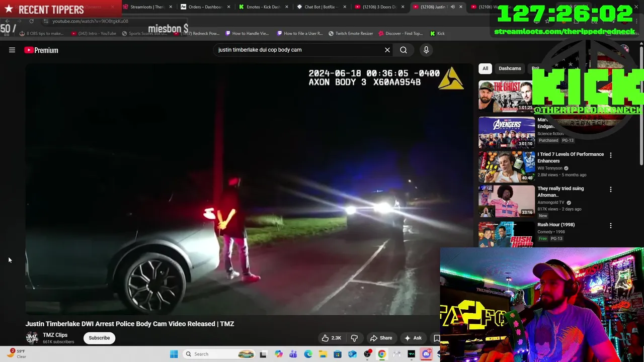This screenshot has width=644, height=362.
Task: Like the video with 2.3K thumbs up
Action: tap(332, 338)
